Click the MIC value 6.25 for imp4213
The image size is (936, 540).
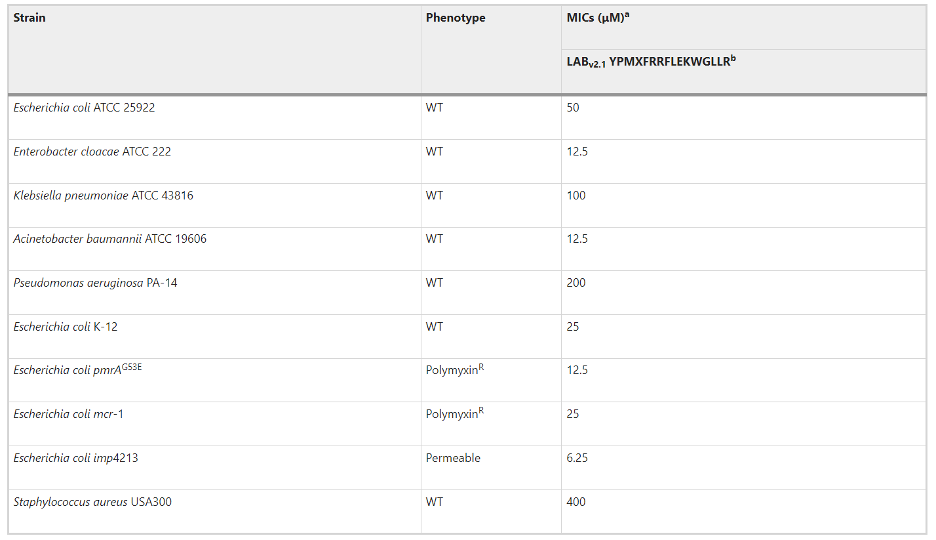(x=578, y=458)
